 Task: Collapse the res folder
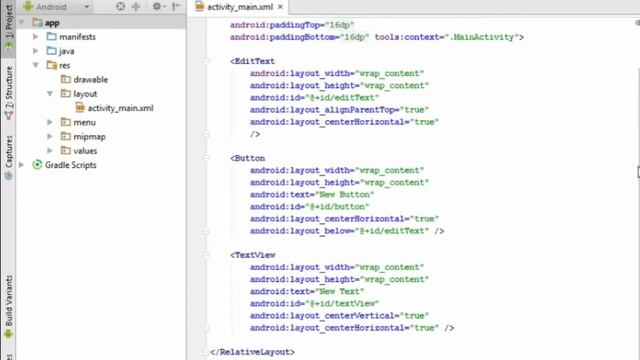tap(36, 65)
